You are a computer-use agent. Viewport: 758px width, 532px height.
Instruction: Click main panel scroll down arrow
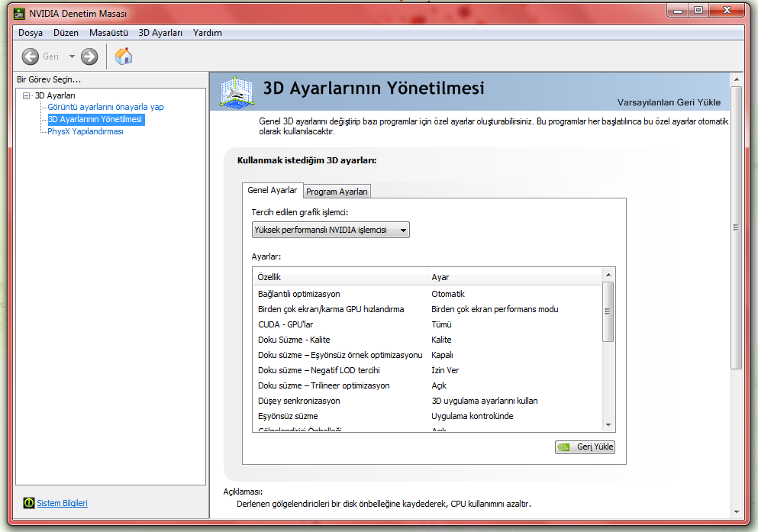pyautogui.click(x=737, y=511)
